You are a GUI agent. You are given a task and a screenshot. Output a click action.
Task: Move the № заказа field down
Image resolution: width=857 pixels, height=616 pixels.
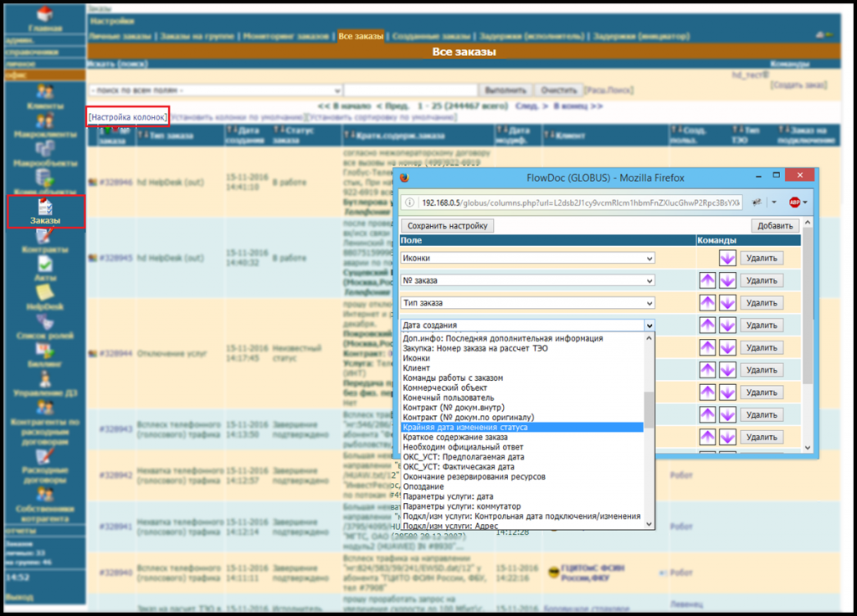click(x=727, y=280)
